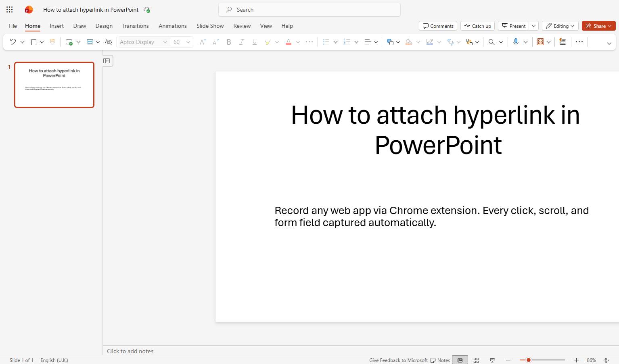Click the Hide Slide icon
The height and width of the screenshot is (364, 619).
109,42
